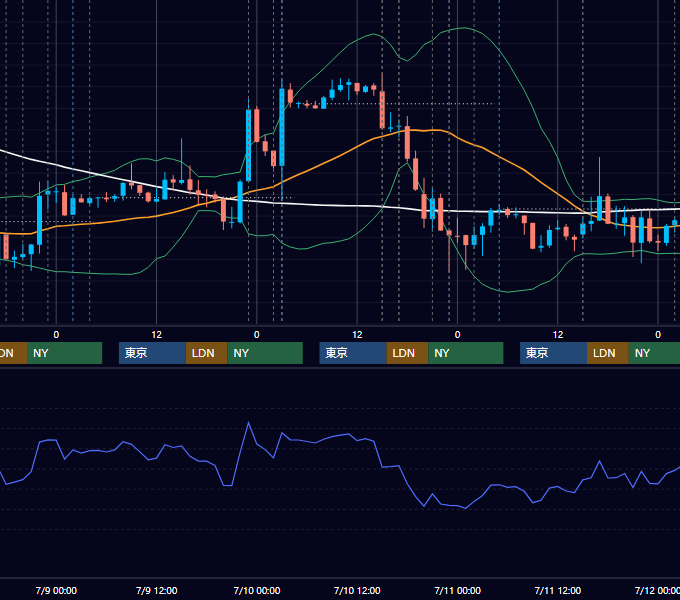680x600 pixels.
Task: Select the 東京 session block on 7/10
Action: (353, 353)
